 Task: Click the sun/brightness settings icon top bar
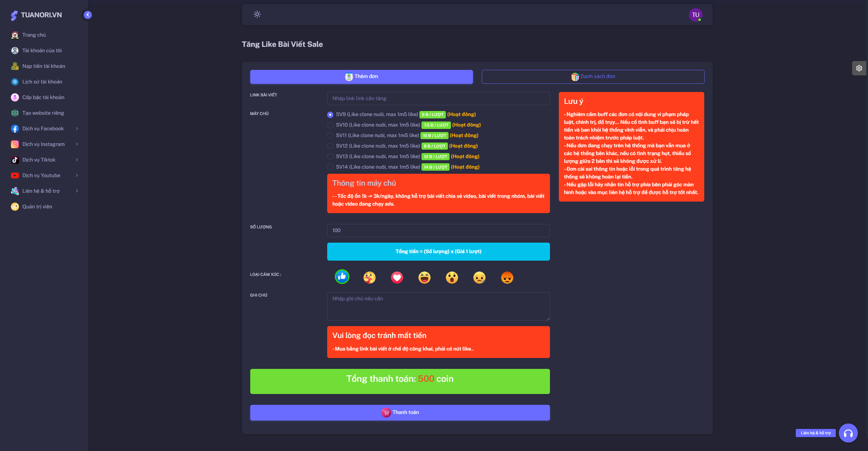tap(257, 14)
